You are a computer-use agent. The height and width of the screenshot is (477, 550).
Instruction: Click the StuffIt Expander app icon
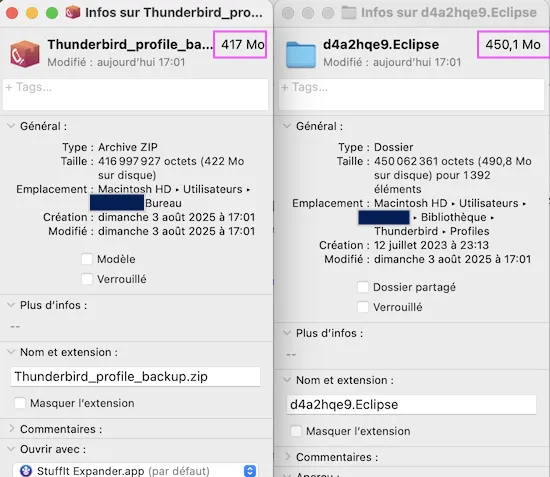[x=26, y=470]
